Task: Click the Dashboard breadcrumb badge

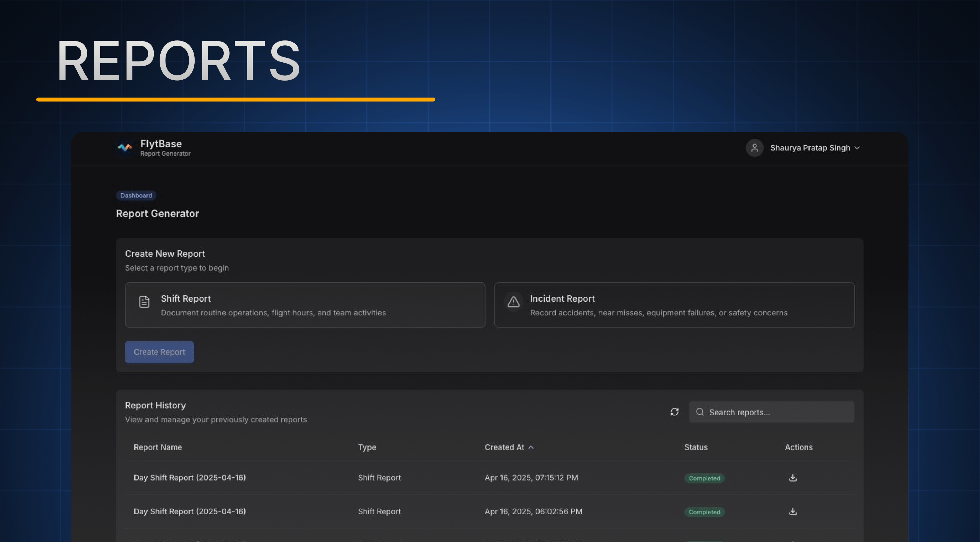Action: pyautogui.click(x=136, y=195)
